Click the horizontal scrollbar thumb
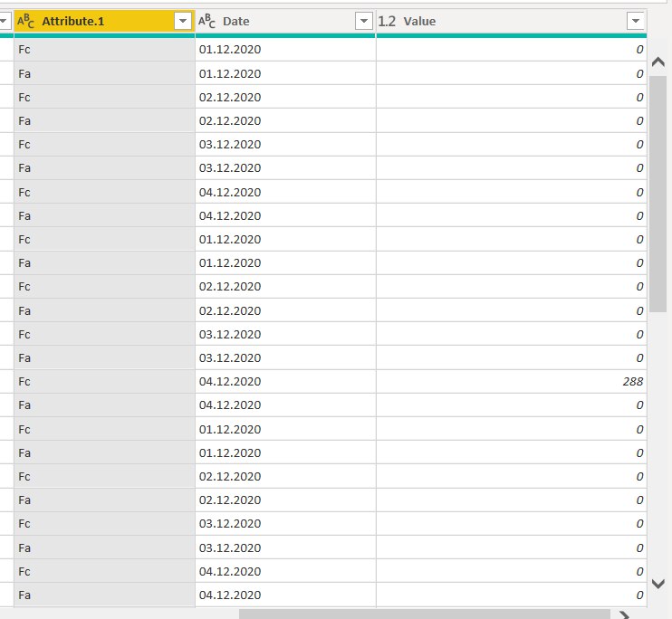This screenshot has height=619, width=672. (424, 614)
